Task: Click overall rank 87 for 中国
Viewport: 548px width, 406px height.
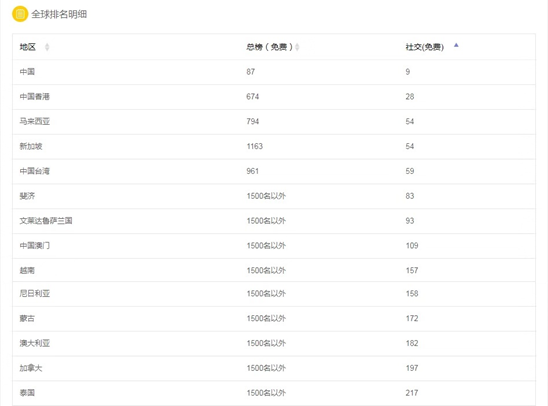Action: (251, 72)
